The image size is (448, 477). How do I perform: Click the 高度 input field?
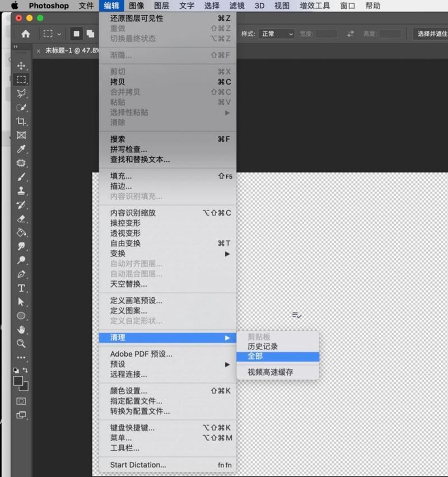pos(390,34)
